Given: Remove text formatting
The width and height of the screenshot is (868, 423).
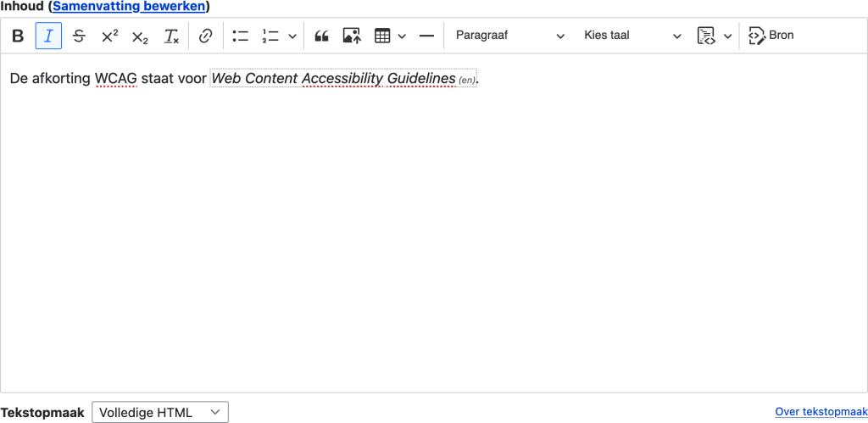Looking at the screenshot, I should tap(171, 36).
